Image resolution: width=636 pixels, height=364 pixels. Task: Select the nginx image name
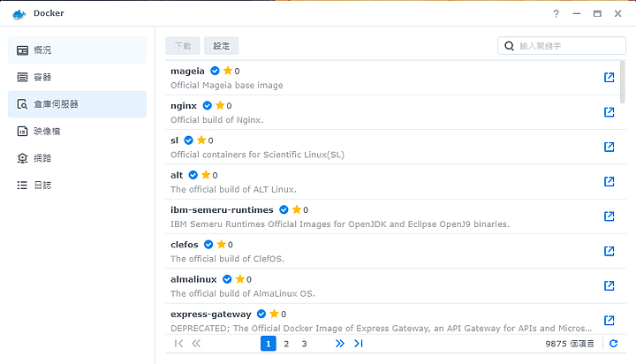click(x=184, y=106)
